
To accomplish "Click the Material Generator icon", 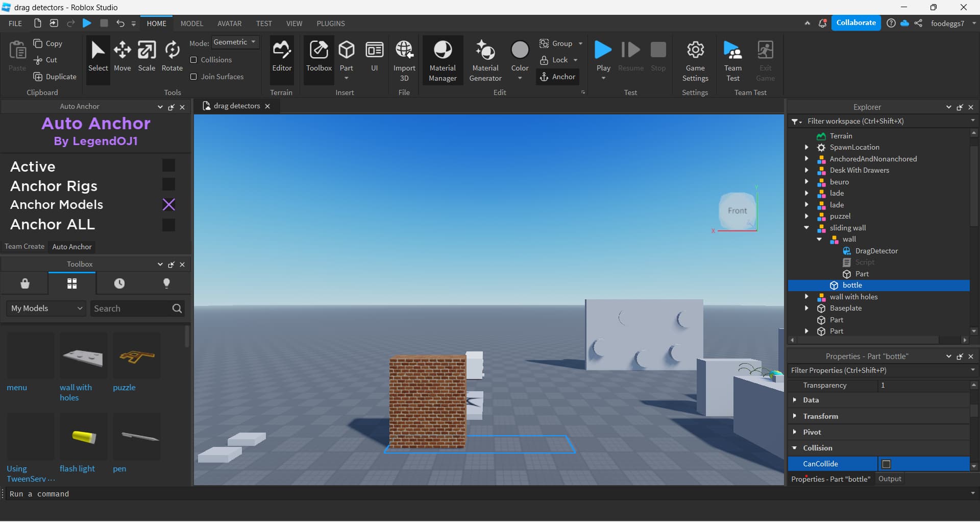I will tap(485, 60).
